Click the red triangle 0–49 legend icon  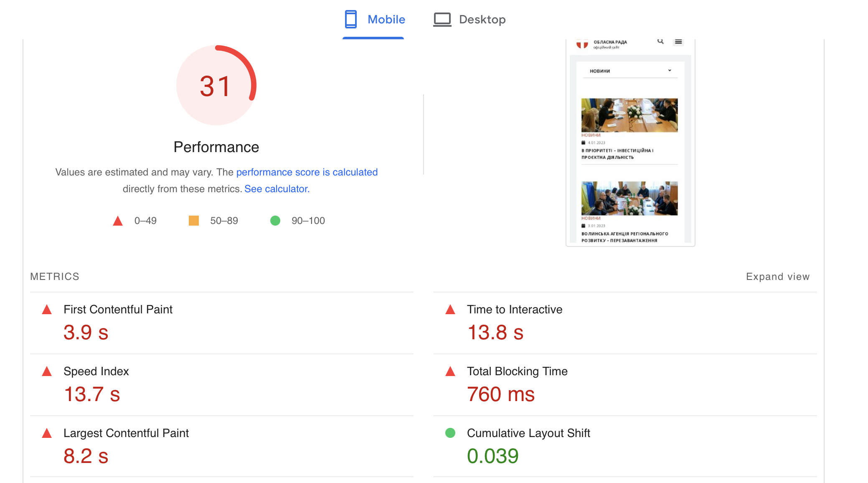[x=118, y=221]
